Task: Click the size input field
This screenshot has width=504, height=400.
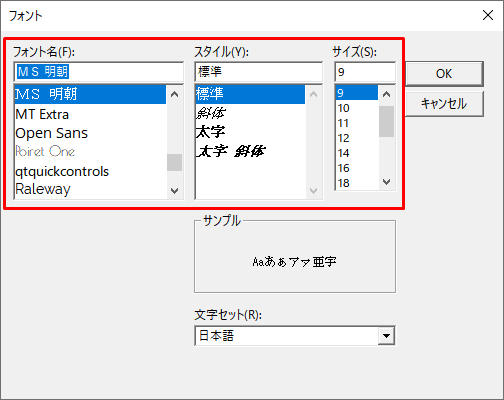Action: point(365,72)
